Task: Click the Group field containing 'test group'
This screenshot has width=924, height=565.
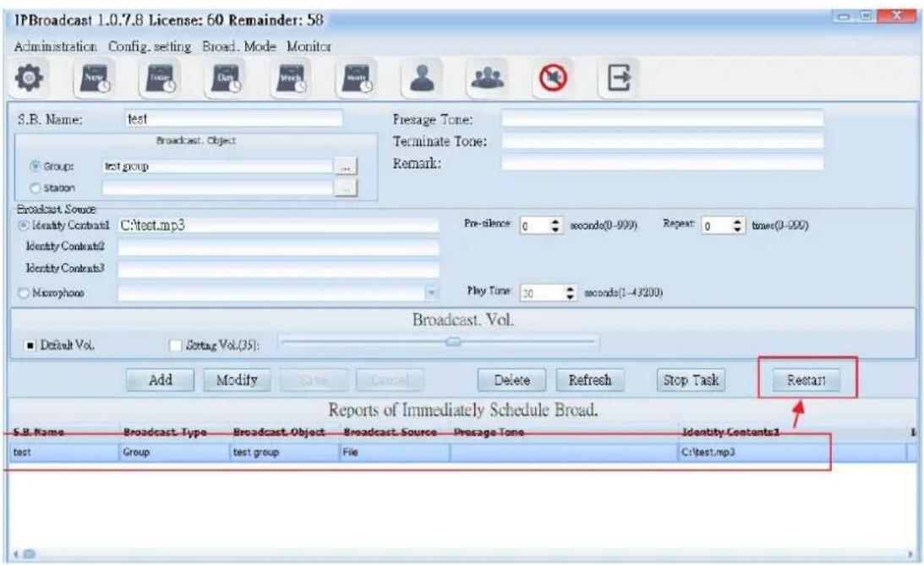Action: [218, 167]
